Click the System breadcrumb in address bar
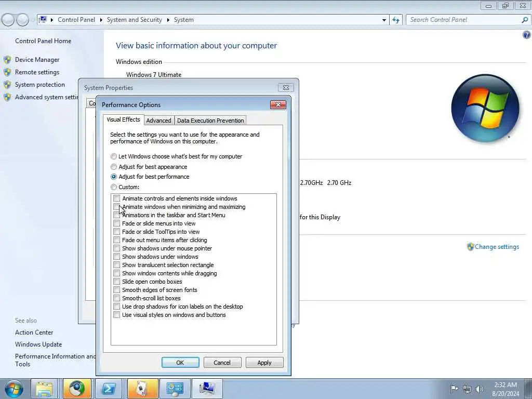Image resolution: width=532 pixels, height=399 pixels. pos(184,20)
